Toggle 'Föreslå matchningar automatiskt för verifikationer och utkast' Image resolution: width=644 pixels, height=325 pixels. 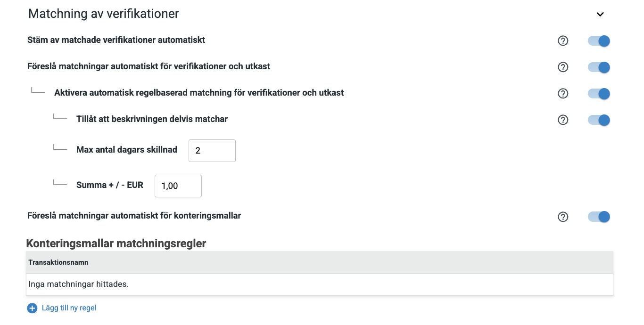pyautogui.click(x=598, y=67)
